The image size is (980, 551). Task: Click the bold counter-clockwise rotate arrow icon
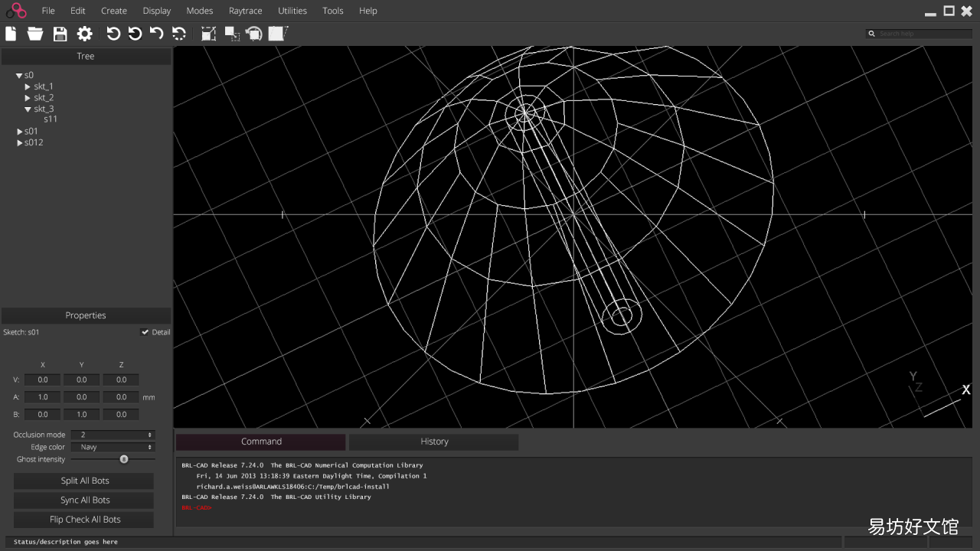click(135, 34)
